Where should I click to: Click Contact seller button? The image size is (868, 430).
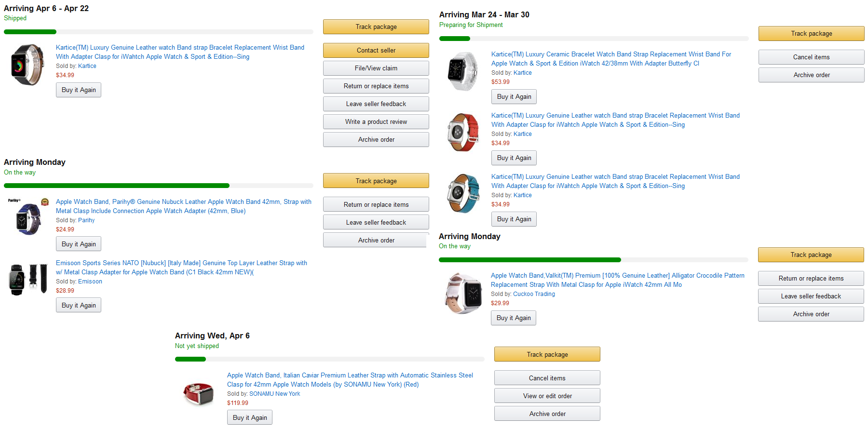click(376, 50)
